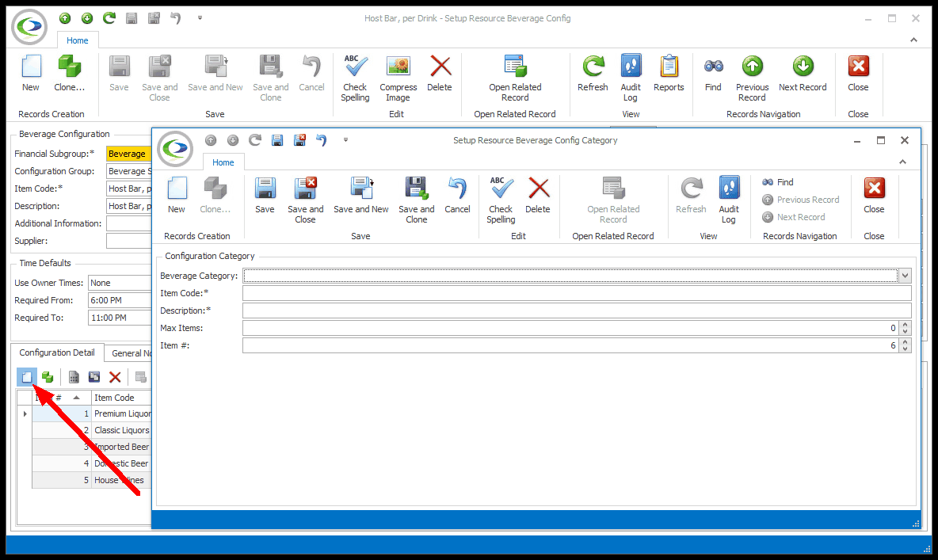Collapse the main window ribbon with the chevron
Image resolution: width=938 pixels, height=560 pixels.
[x=913, y=40]
